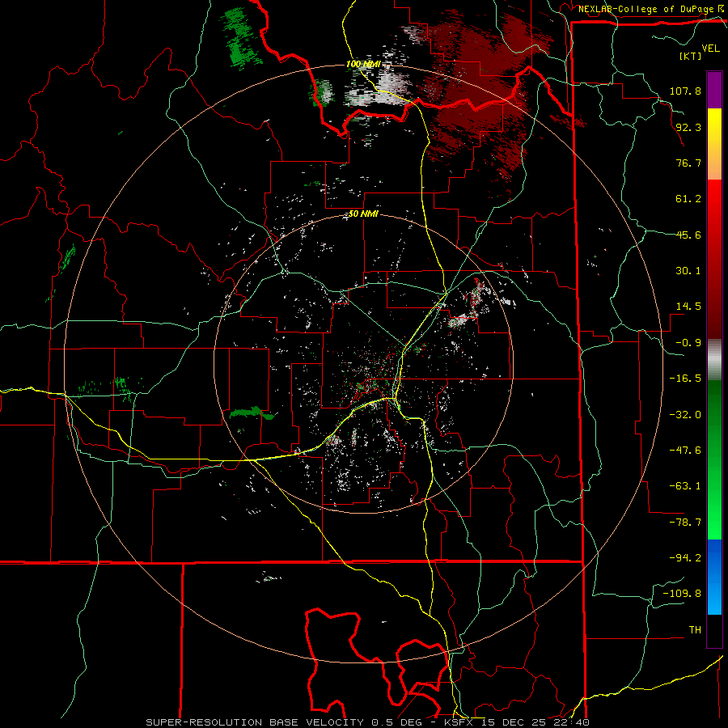Click the 100 NMI range ring label

pos(363,64)
